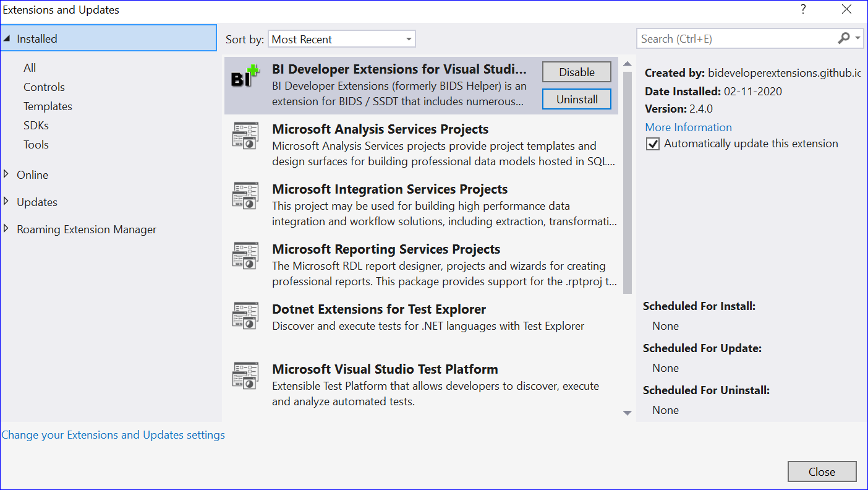
Task: Expand the Online category
Action: click(x=7, y=174)
